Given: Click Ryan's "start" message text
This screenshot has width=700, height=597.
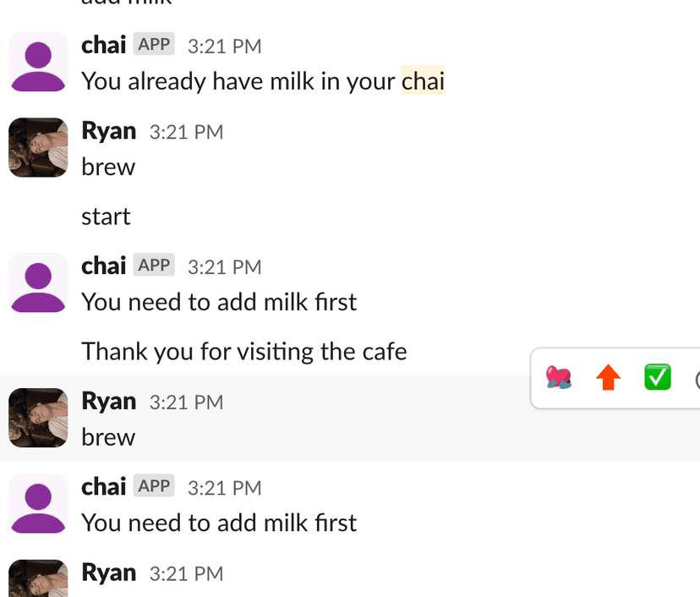Looking at the screenshot, I should (x=106, y=216).
